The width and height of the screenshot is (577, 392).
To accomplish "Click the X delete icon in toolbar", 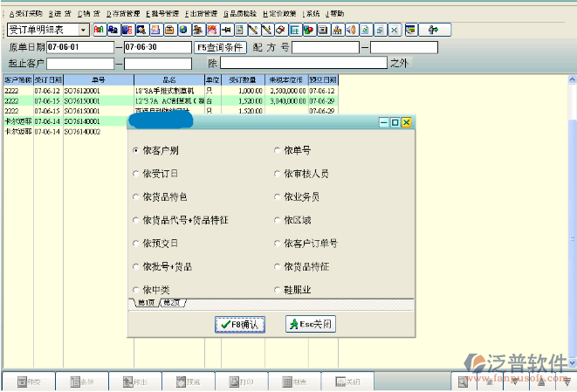I will pos(394,30).
